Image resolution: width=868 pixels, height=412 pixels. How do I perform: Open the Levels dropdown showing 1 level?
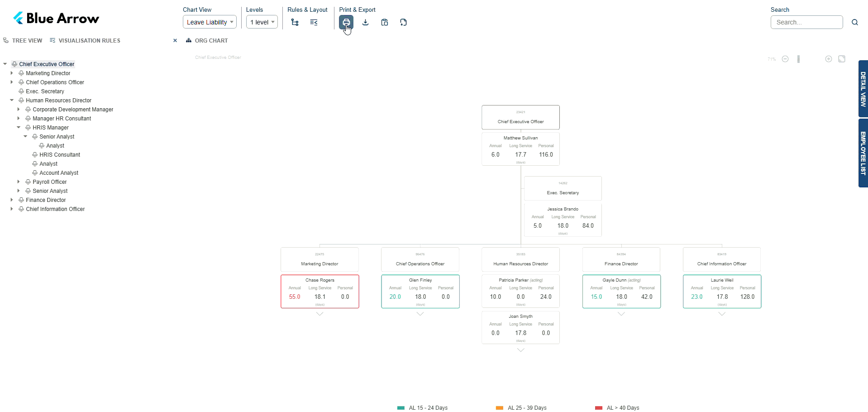(262, 22)
